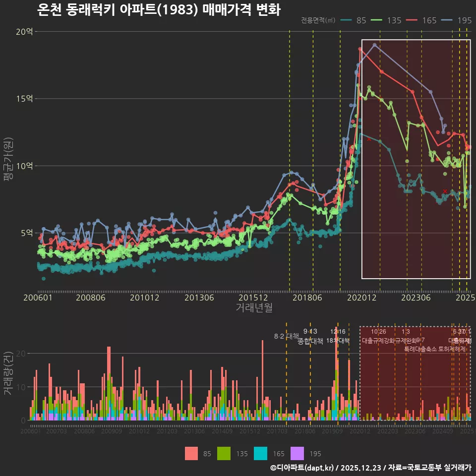Click the 거래년월 x-axis title
Image resolution: width=476 pixels, height=476 pixels.
[x=254, y=307]
